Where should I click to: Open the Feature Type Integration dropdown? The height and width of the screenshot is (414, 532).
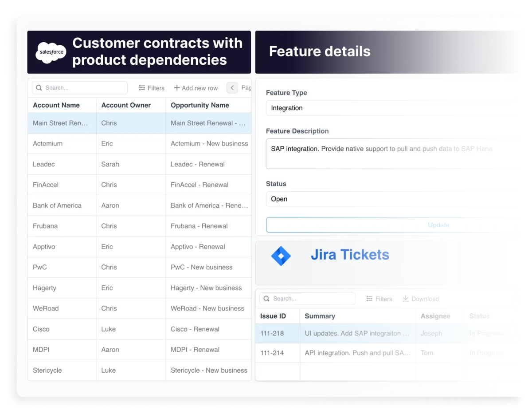(390, 108)
